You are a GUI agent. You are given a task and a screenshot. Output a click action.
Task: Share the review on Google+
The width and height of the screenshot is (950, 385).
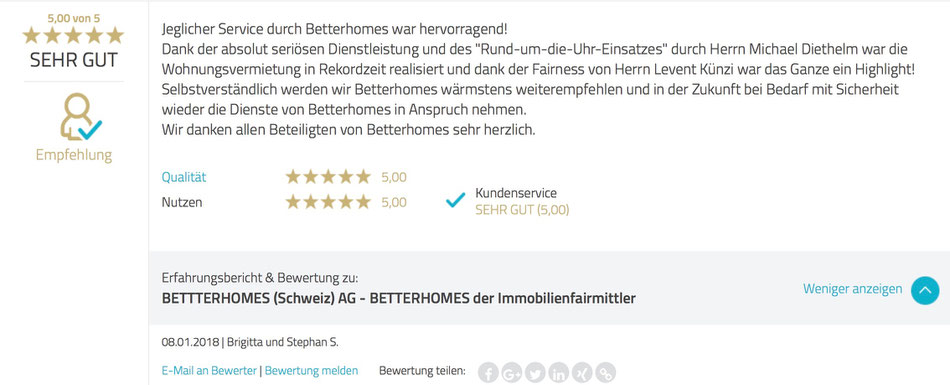pos(512,372)
